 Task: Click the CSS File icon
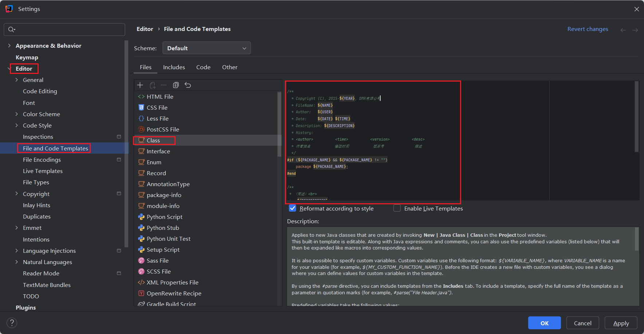pyautogui.click(x=141, y=107)
